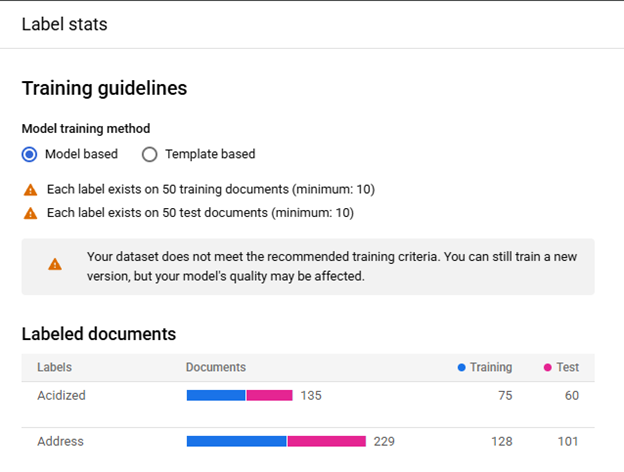
Task: Click the Label stats panel title
Action: coord(64,24)
